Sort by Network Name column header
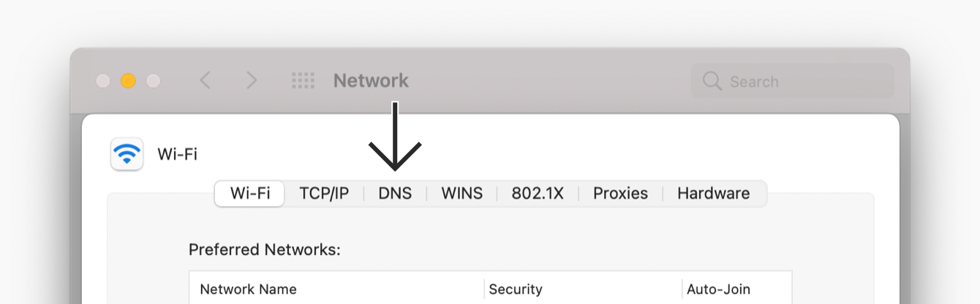The image size is (980, 304). click(249, 289)
